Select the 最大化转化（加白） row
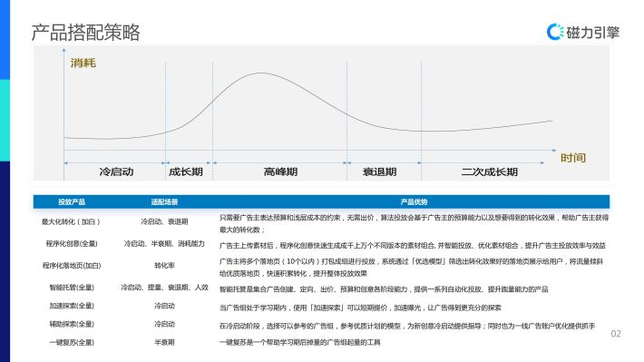Viewport: 644px width, 362px height. coord(321,223)
